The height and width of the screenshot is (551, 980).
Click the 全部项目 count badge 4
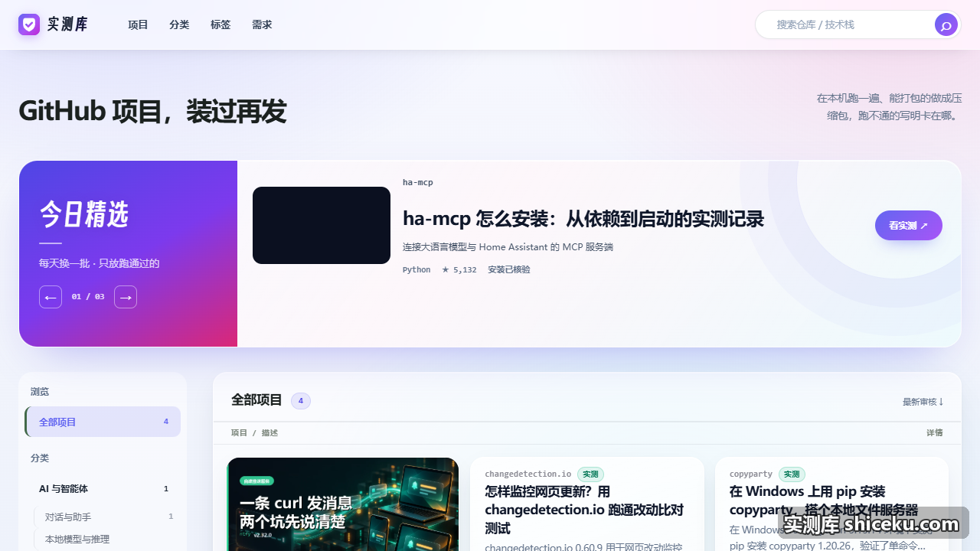coord(301,400)
